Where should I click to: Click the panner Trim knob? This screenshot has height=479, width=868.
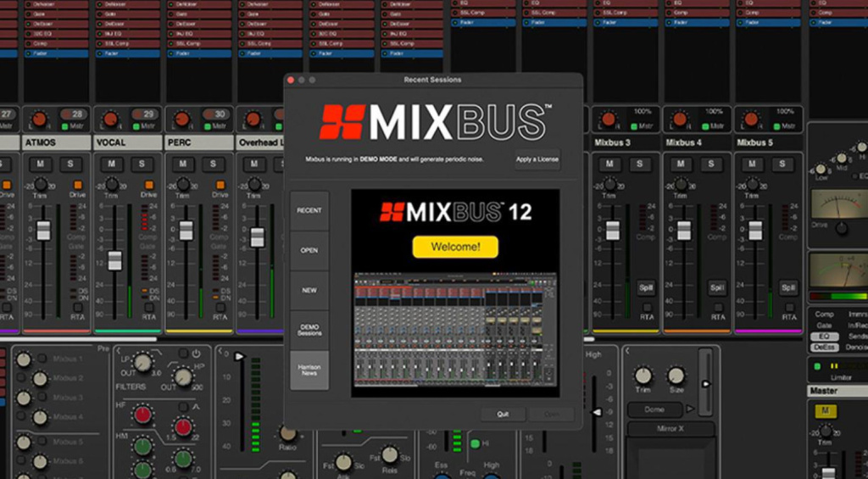point(643,376)
